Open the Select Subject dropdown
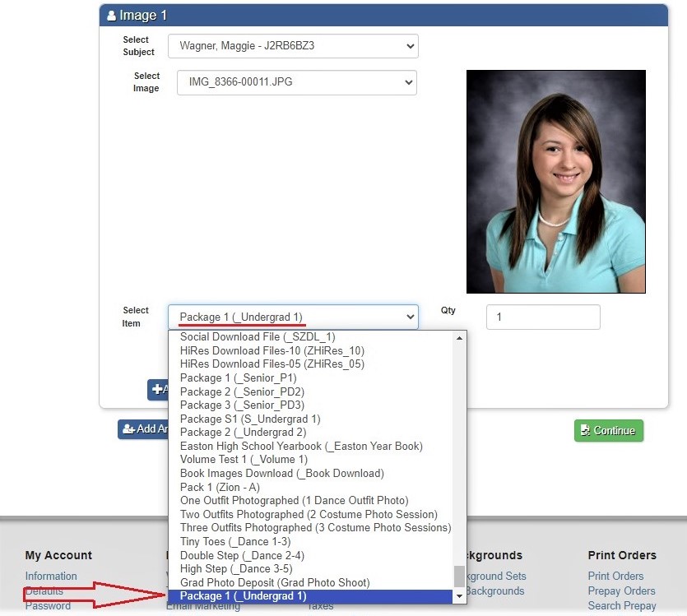687x616 pixels. click(293, 46)
